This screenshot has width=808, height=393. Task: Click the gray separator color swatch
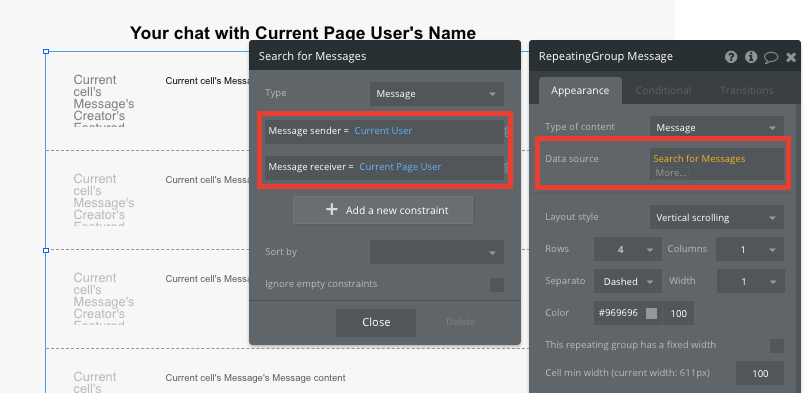tap(651, 313)
